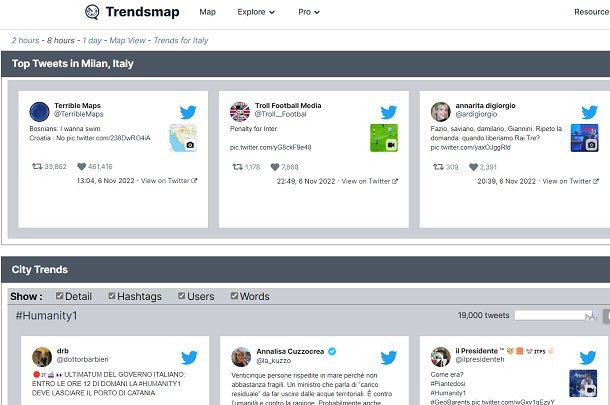Expand the Explore dropdown menu
This screenshot has height=405, width=610.
tap(256, 12)
